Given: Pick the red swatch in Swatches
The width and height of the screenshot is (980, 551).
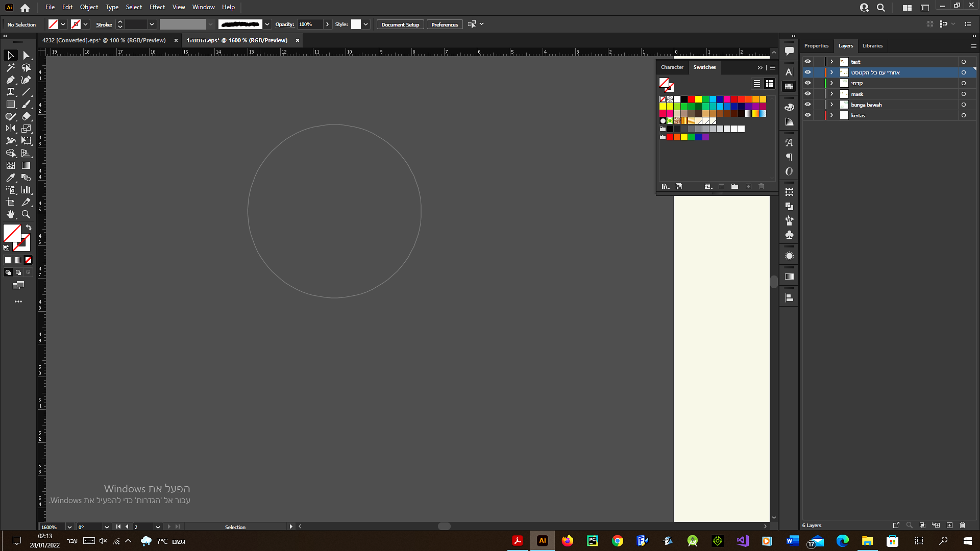Looking at the screenshot, I should coord(691,99).
